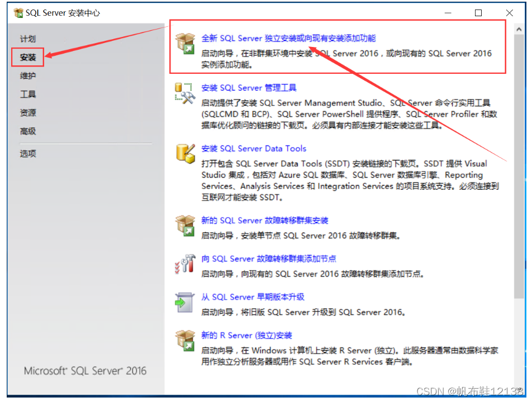The height and width of the screenshot is (402, 532).
Task: Select 选项 in the sidebar
Action: pyautogui.click(x=28, y=153)
